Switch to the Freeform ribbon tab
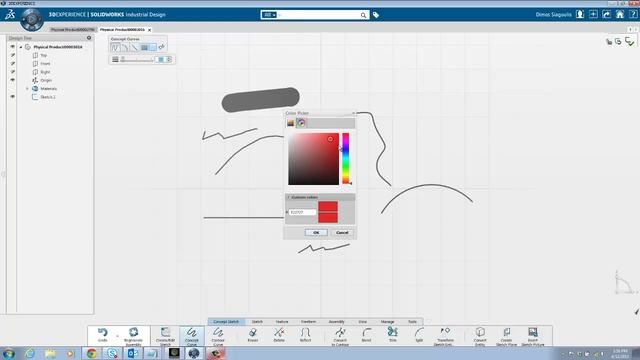Viewport: 640px width, 360px height. [308, 322]
